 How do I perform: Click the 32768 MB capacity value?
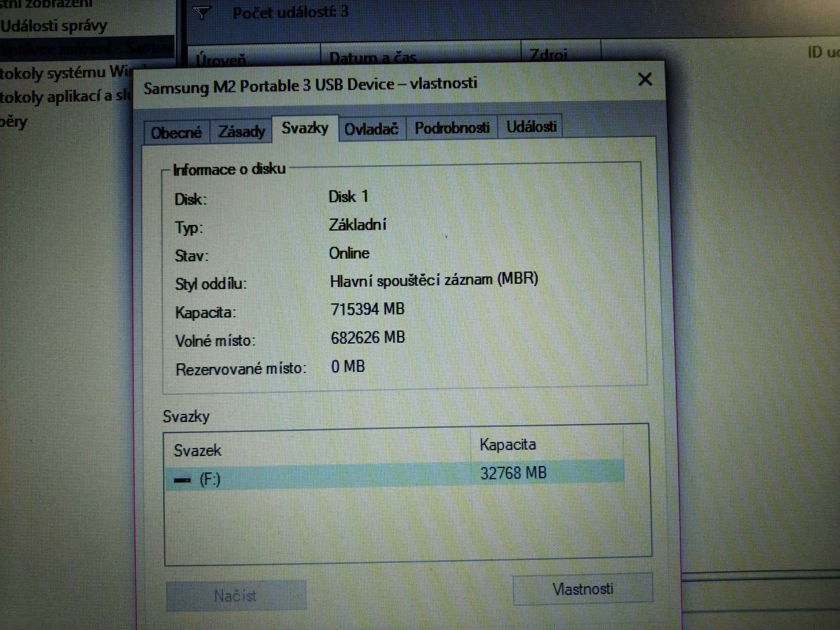pos(513,473)
